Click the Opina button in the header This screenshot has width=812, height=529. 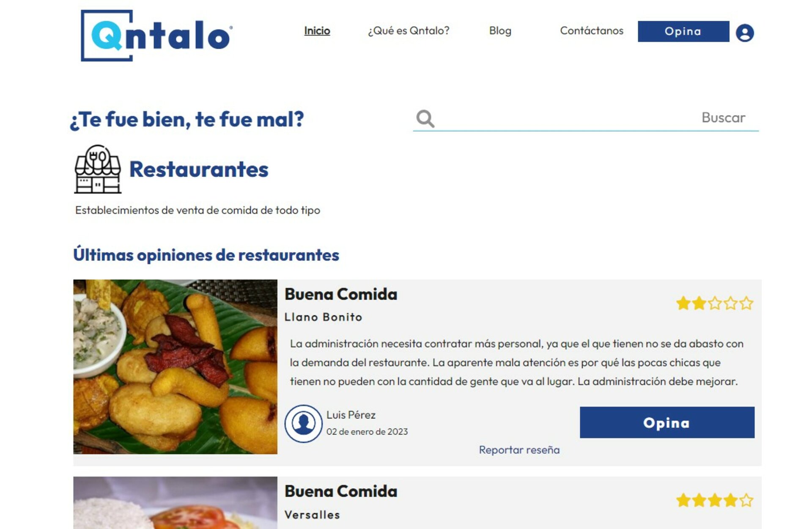(x=683, y=31)
